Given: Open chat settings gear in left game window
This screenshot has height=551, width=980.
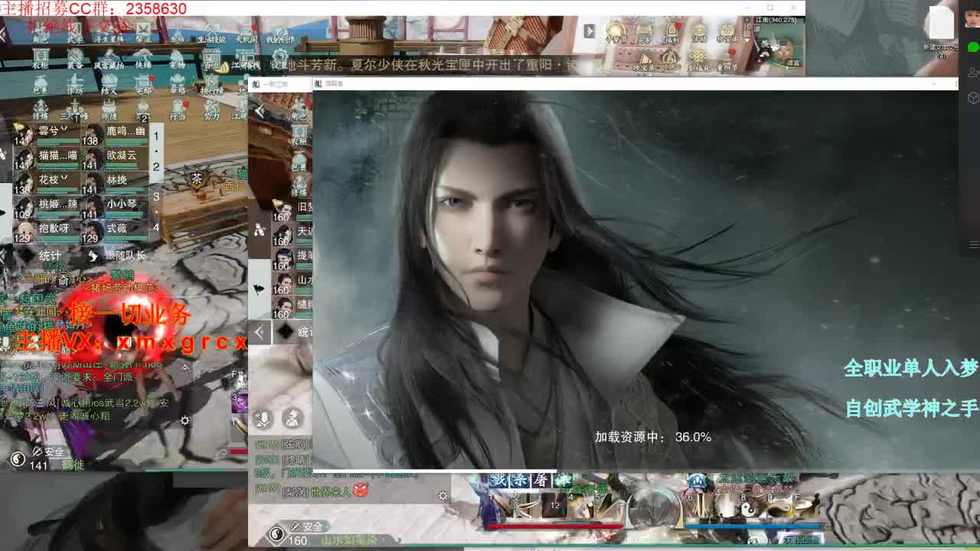Looking at the screenshot, I should (x=185, y=420).
